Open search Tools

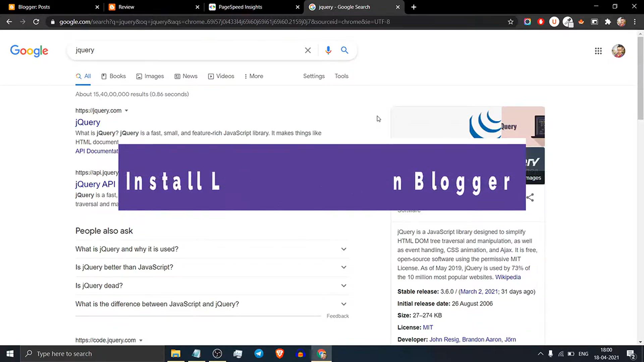click(341, 76)
